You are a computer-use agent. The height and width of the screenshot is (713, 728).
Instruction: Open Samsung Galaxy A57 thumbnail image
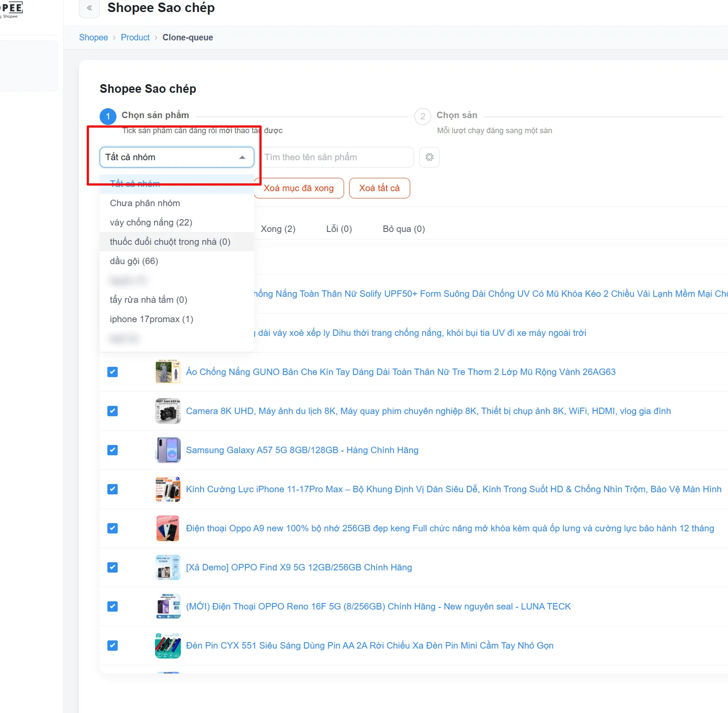pyautogui.click(x=168, y=450)
